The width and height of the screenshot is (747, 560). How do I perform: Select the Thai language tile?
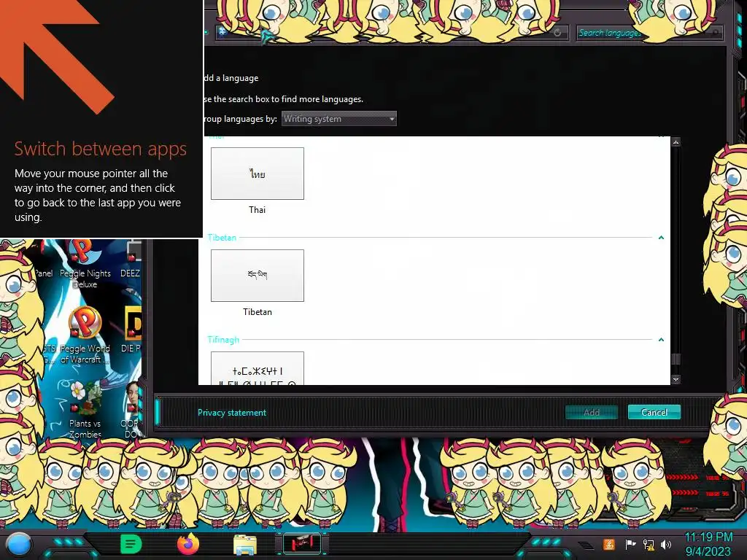258,174
